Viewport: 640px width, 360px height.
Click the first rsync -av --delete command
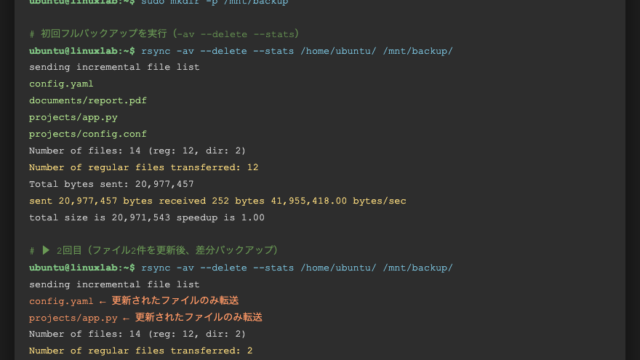297,51
